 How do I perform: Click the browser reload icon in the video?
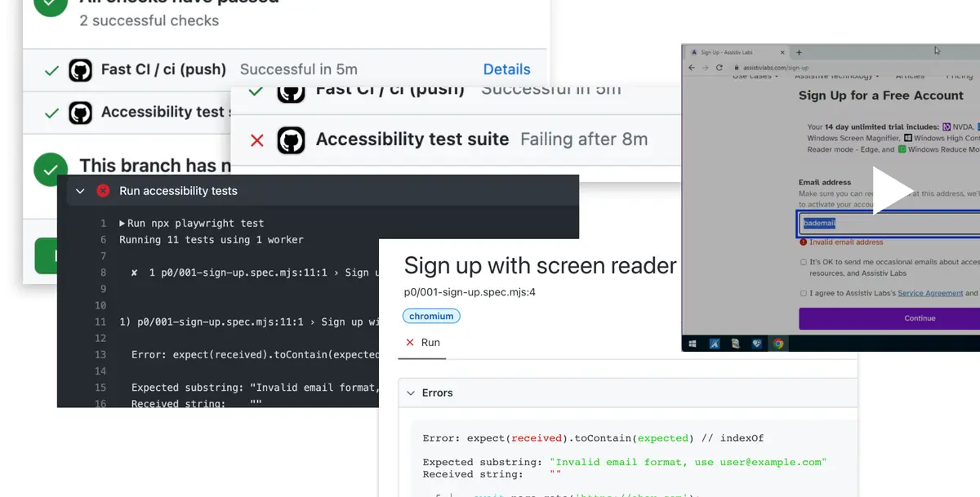(x=719, y=68)
